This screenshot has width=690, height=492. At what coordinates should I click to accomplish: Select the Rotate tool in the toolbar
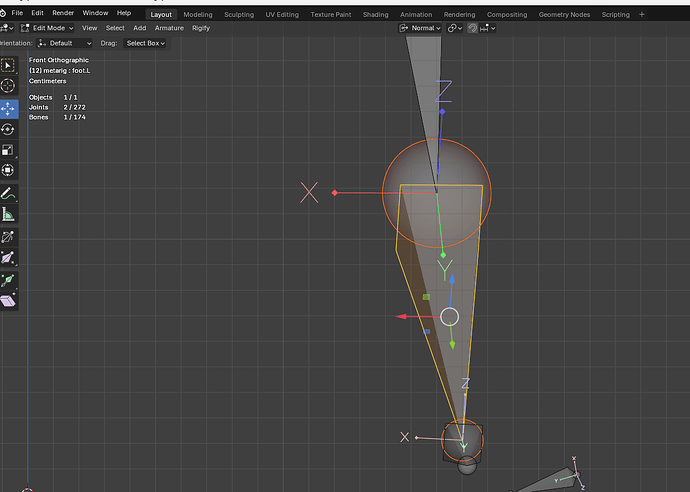point(8,129)
